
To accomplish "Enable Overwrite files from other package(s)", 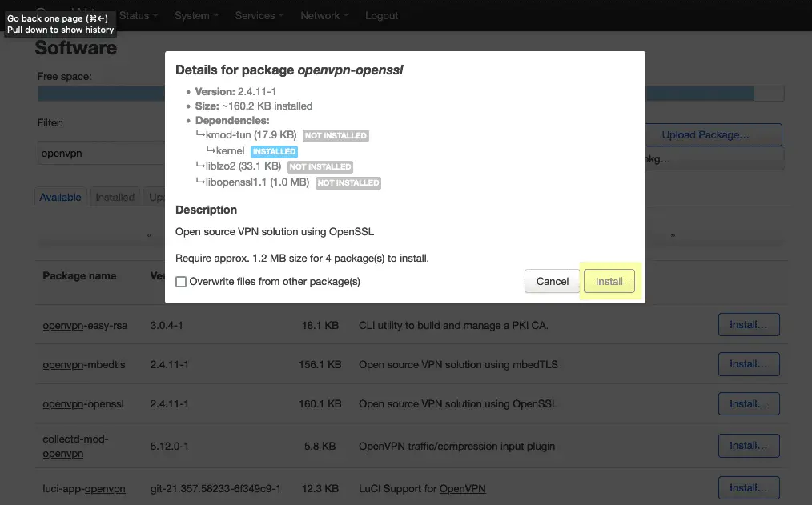I will pos(181,282).
